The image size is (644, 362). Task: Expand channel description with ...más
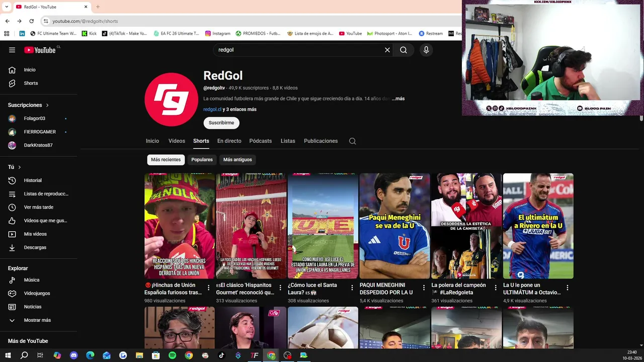pos(398,99)
